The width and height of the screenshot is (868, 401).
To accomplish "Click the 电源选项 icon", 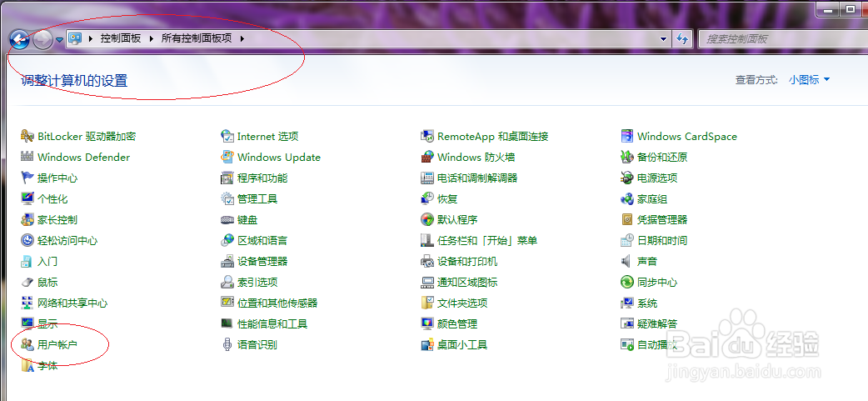I will point(626,178).
